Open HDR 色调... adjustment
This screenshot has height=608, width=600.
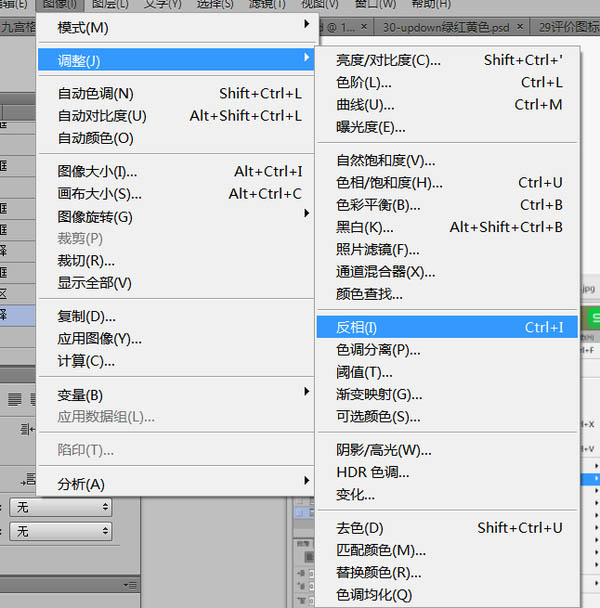coord(447,472)
